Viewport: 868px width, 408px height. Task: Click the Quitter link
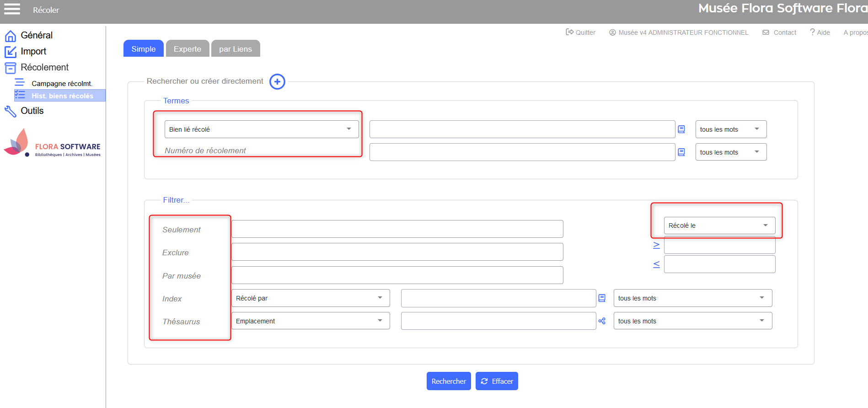coord(580,32)
